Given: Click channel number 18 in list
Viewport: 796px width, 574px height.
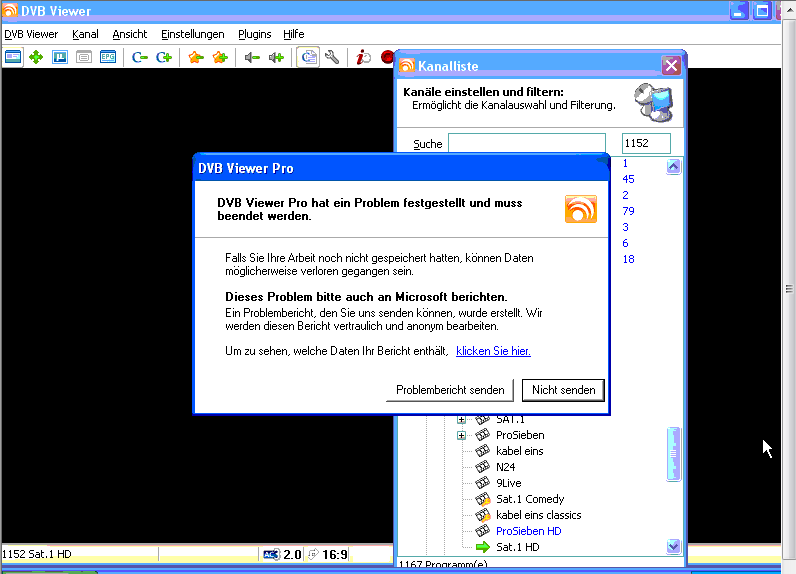Looking at the screenshot, I should (628, 259).
